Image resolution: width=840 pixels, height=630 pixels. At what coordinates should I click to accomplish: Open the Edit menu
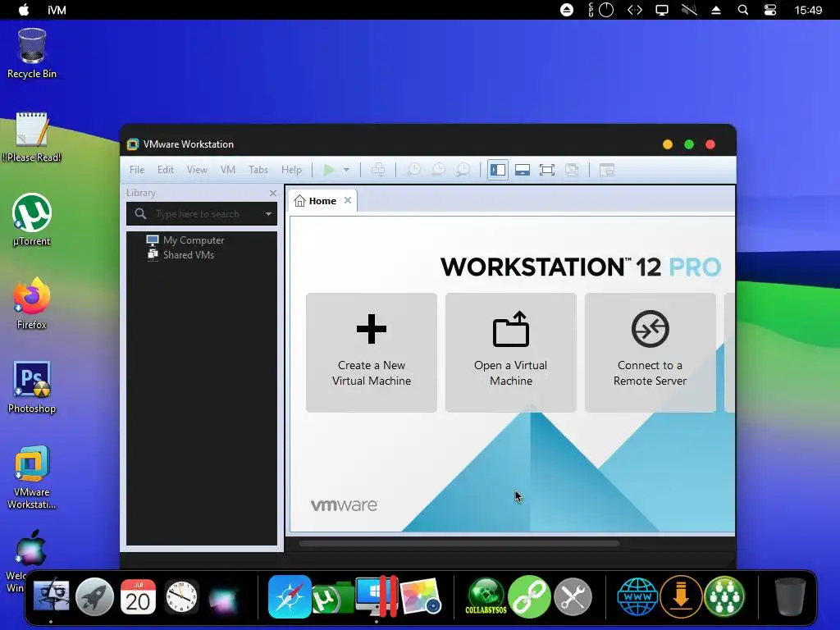point(166,169)
